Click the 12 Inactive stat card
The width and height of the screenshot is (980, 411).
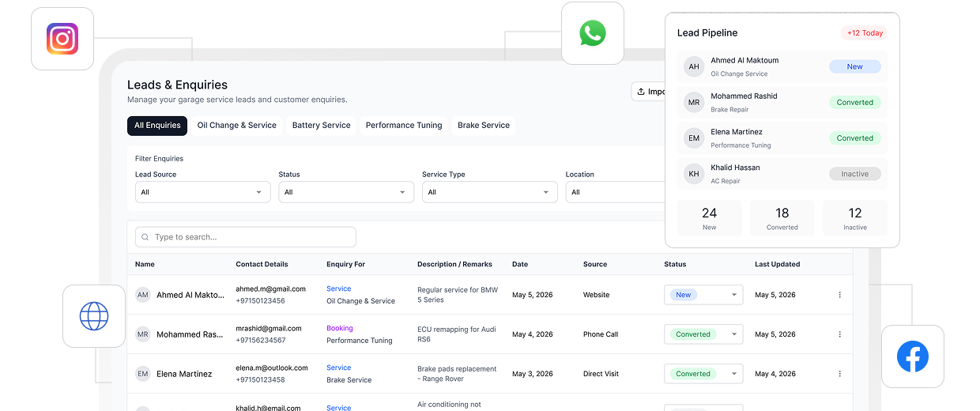point(855,218)
